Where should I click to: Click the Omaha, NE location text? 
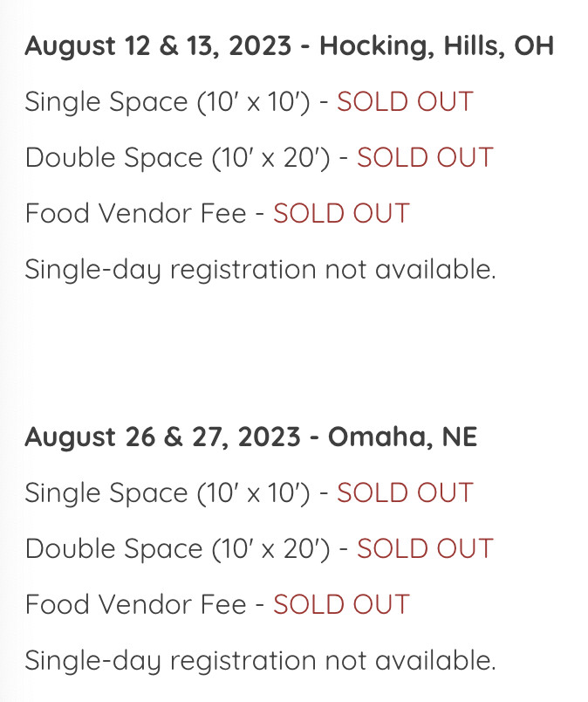point(402,436)
